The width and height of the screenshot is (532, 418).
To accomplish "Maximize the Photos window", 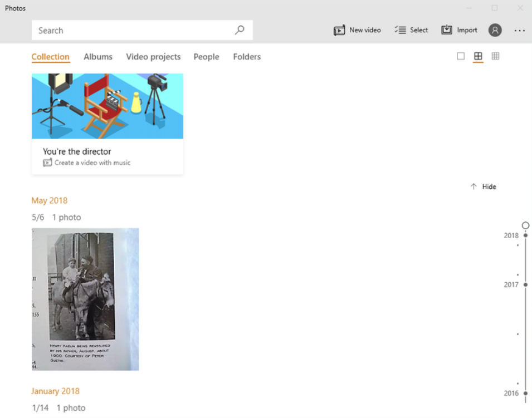I will pyautogui.click(x=494, y=8).
